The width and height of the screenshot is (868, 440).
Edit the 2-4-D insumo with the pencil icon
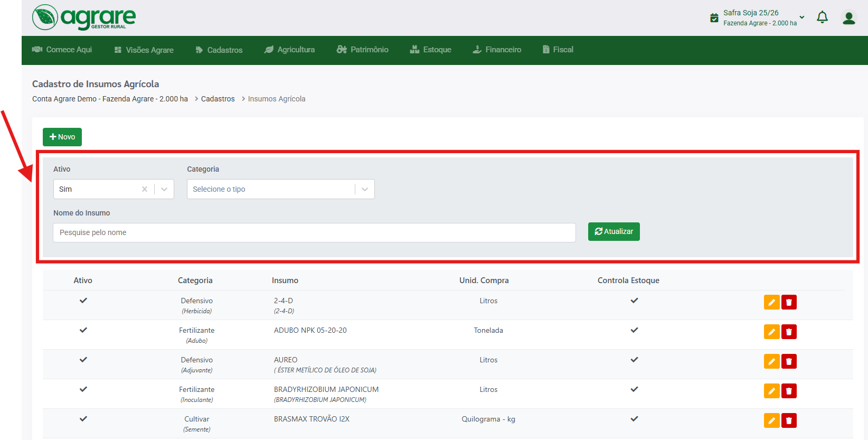[x=772, y=302]
